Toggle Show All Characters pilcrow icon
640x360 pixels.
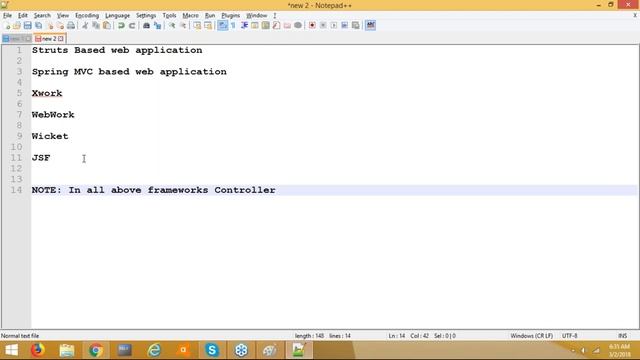coord(233,25)
